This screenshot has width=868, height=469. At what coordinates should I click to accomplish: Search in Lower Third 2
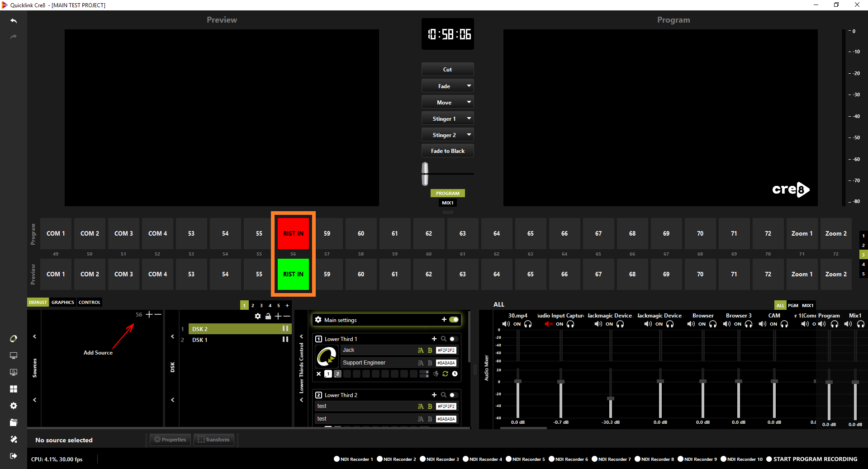point(444,395)
